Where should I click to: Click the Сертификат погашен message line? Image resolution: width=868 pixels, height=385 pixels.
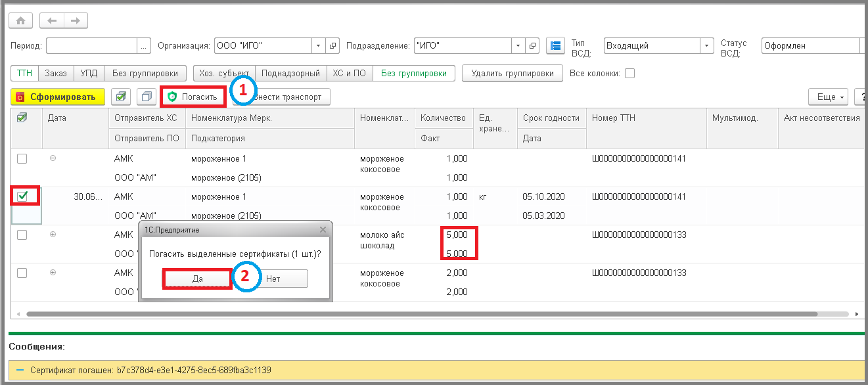[436, 370]
